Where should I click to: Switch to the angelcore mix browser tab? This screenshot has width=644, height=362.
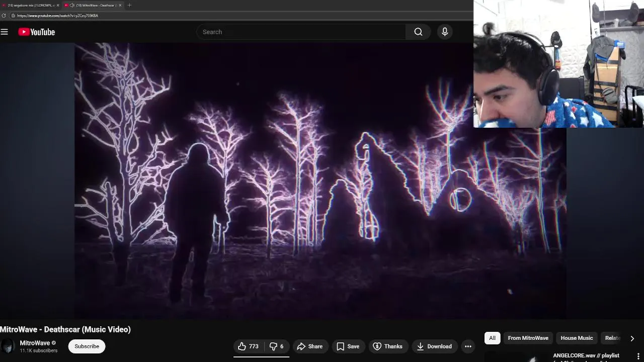click(x=31, y=5)
